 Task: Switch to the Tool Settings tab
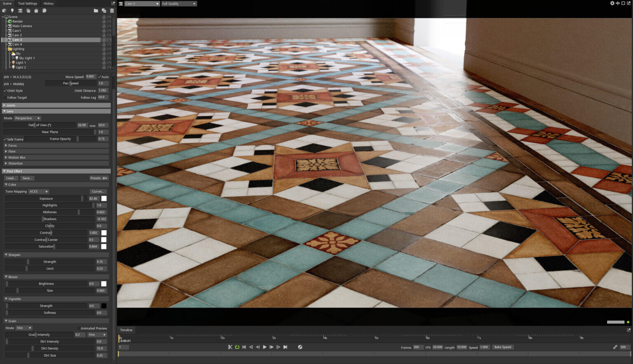28,3
